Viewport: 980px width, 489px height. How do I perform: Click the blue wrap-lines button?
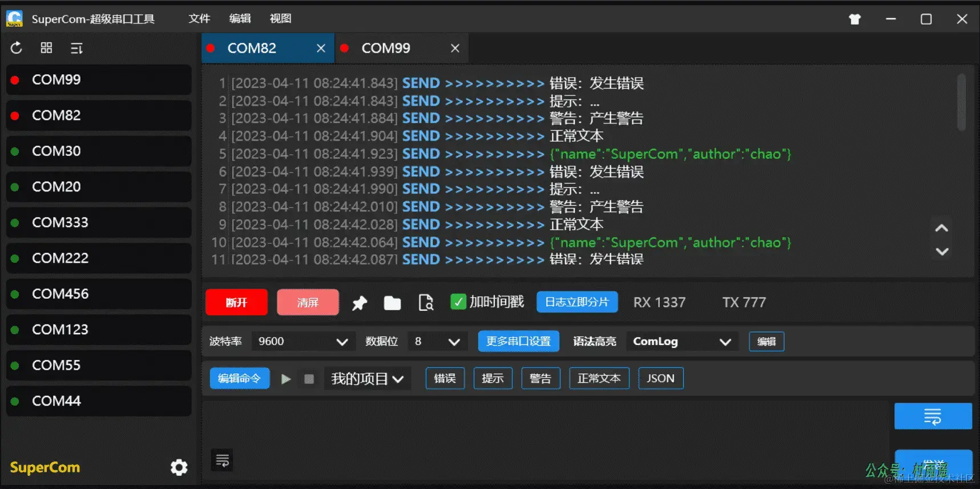933,416
